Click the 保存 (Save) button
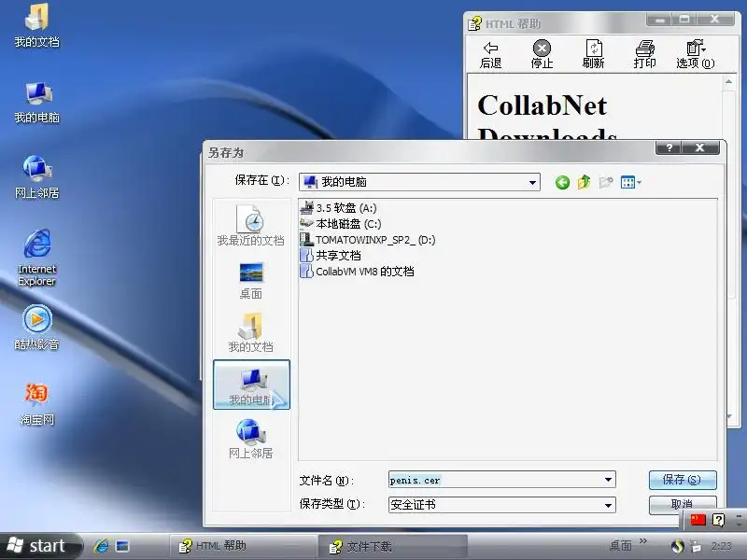The image size is (747, 560). tap(683, 480)
